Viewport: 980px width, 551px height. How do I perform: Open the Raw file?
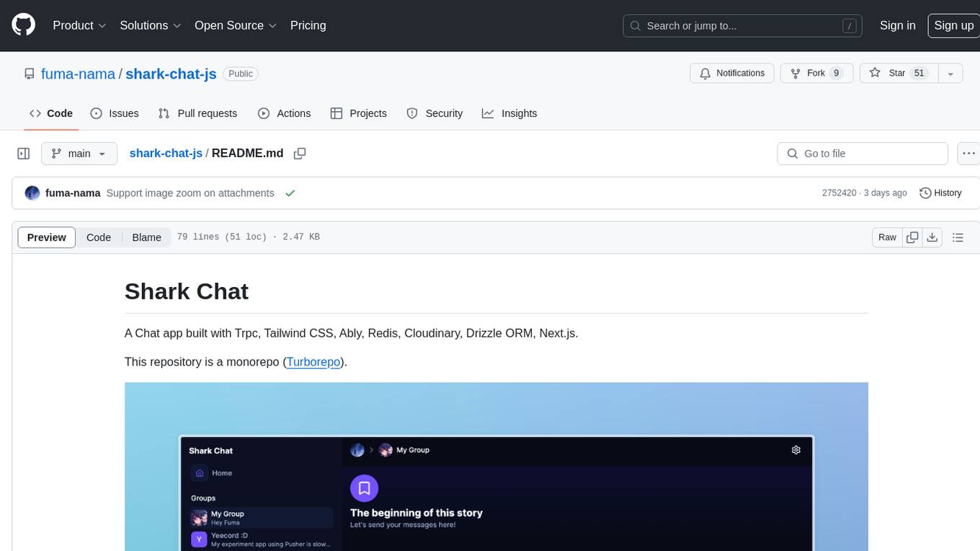pos(887,237)
